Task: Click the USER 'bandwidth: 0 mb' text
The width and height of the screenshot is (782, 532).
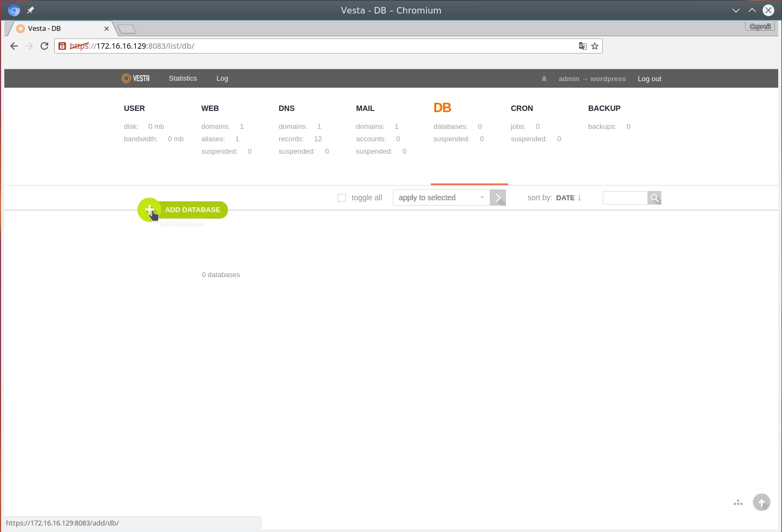Action: pyautogui.click(x=154, y=139)
